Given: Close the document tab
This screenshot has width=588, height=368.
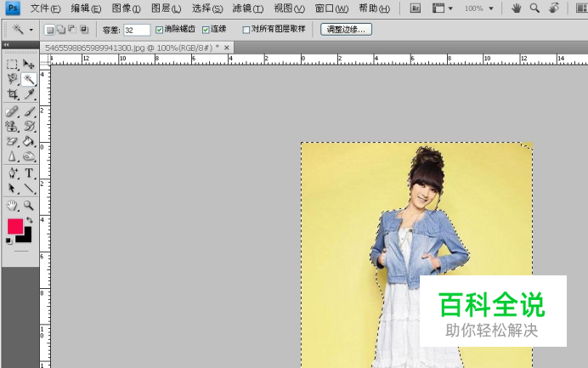Looking at the screenshot, I should pos(227,48).
